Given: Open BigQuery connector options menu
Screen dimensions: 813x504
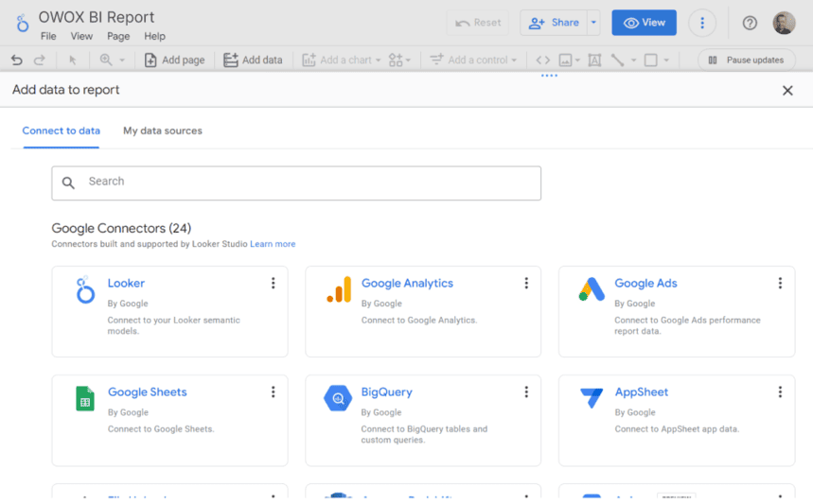Looking at the screenshot, I should pyautogui.click(x=526, y=392).
